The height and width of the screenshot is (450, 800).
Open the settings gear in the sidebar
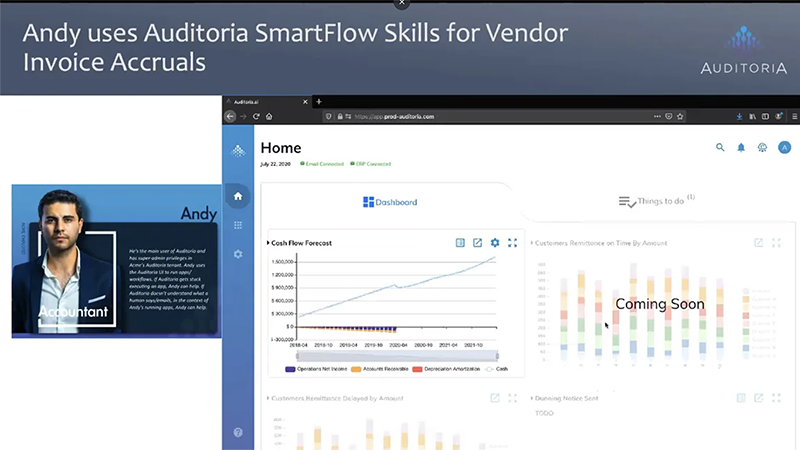(x=238, y=254)
